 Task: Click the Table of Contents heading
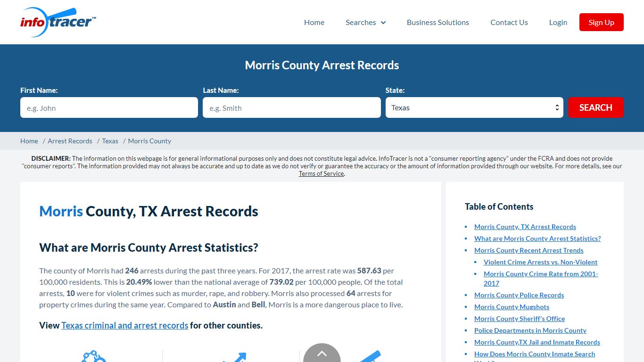click(x=499, y=206)
